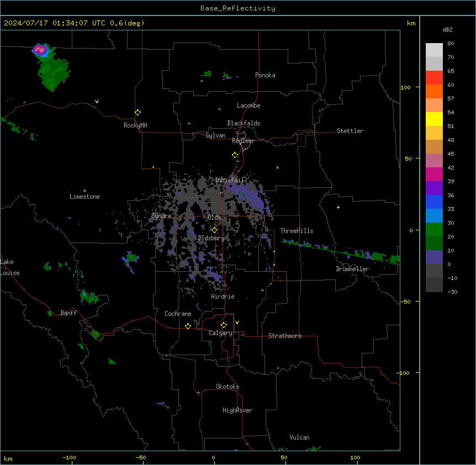The height and width of the screenshot is (465, 476).
Task: Click the Strathmore city label
Action: 285,336
